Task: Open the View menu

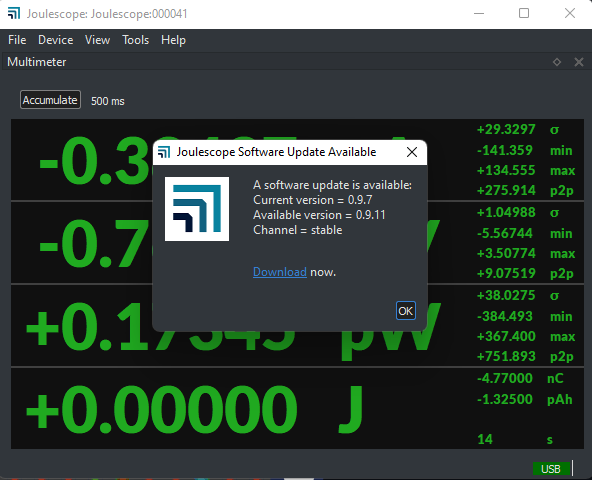Action: click(x=97, y=40)
